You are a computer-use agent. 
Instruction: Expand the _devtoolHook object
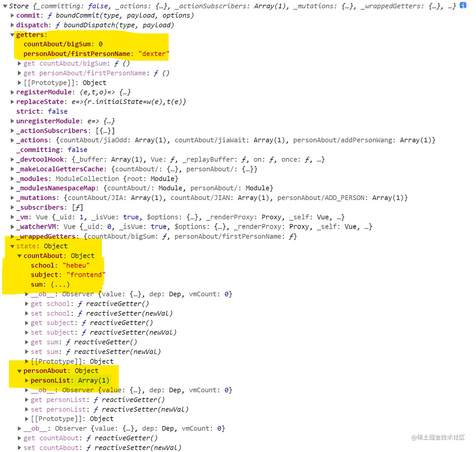point(12,160)
